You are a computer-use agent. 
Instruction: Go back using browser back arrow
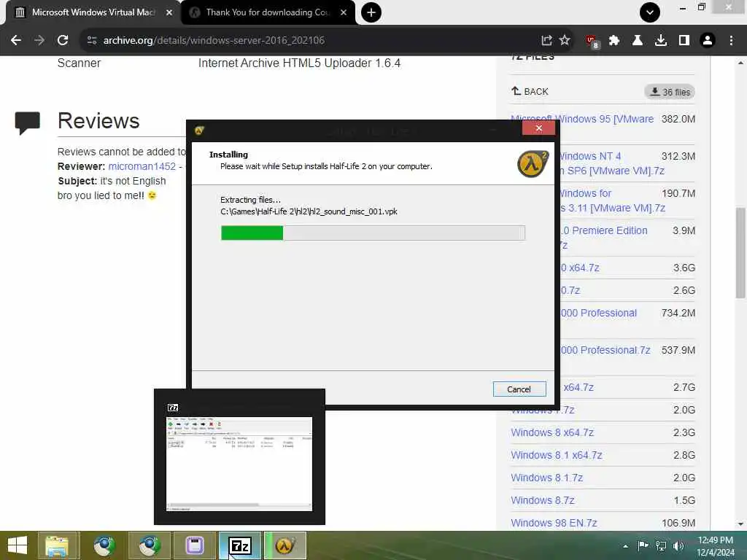(16, 41)
